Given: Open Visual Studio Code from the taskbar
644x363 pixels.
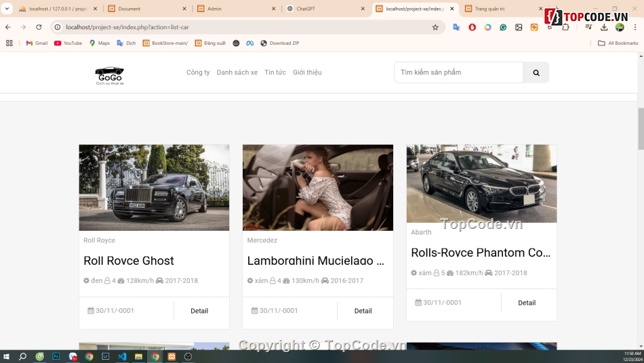Looking at the screenshot, I should pyautogui.click(x=122, y=356).
